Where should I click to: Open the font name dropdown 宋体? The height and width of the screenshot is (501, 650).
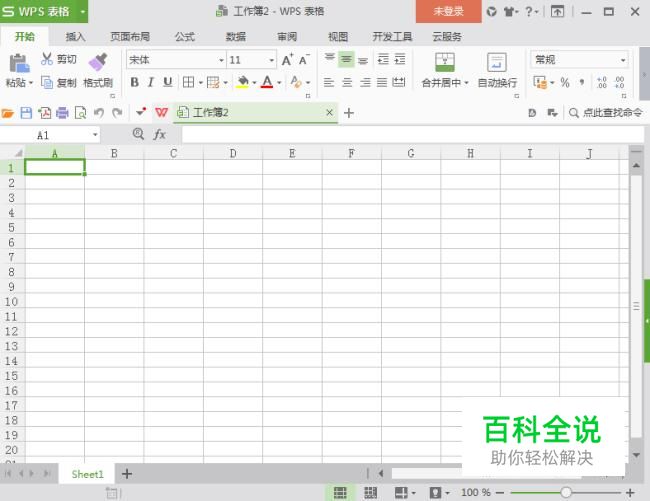(x=221, y=61)
